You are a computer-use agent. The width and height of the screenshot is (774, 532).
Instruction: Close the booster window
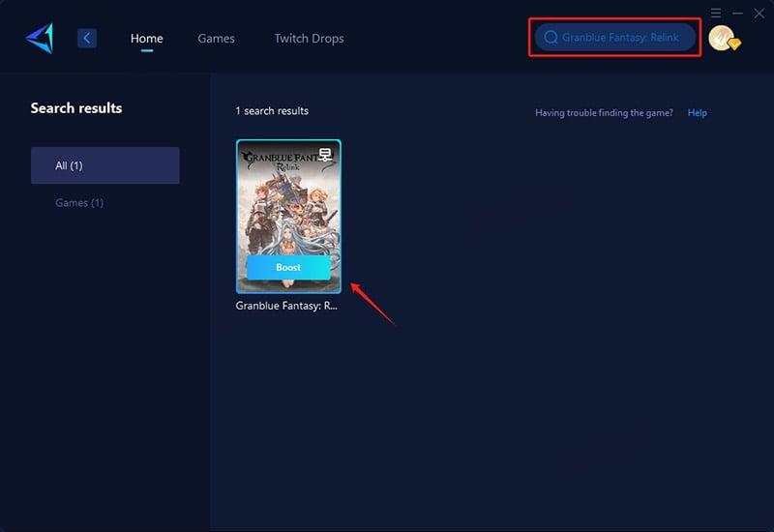(759, 13)
